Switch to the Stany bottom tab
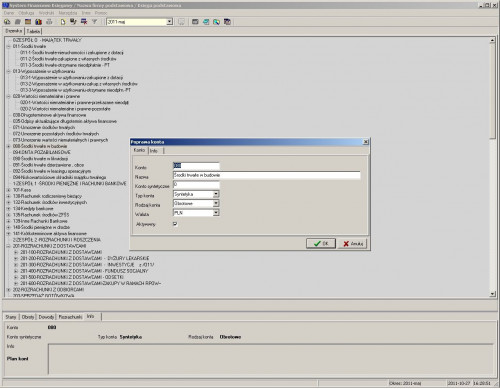The image size is (500, 389). [x=11, y=317]
